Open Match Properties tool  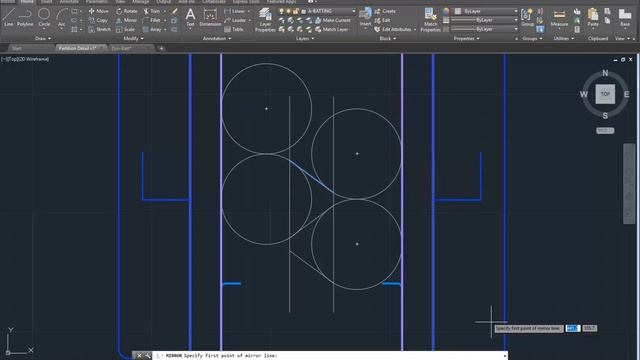430,20
